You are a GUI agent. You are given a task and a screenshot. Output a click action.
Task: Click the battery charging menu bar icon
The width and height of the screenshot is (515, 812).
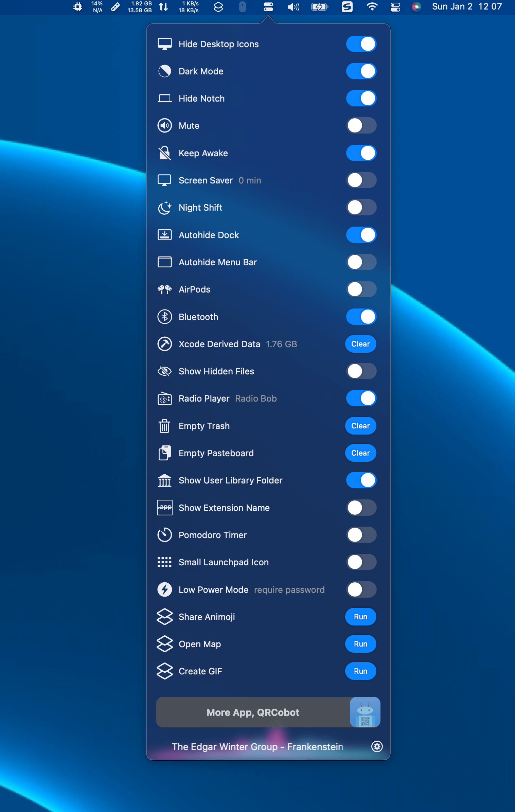pos(320,7)
